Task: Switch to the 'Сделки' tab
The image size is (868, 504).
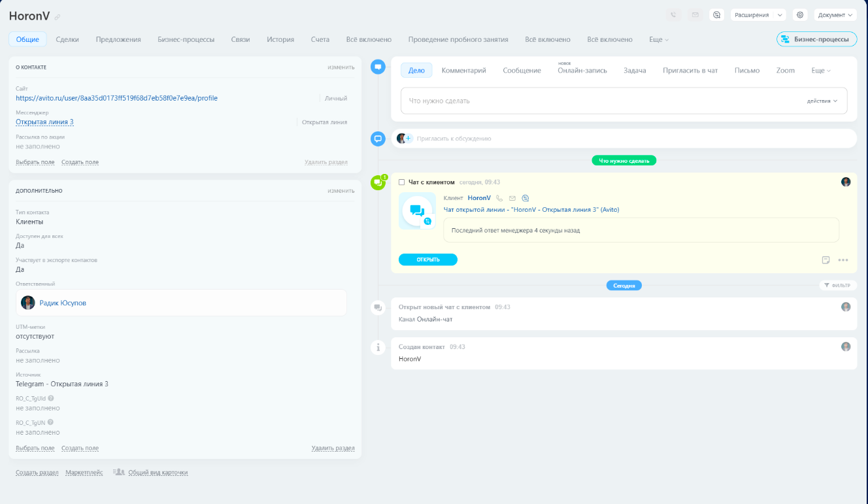Action: point(67,40)
